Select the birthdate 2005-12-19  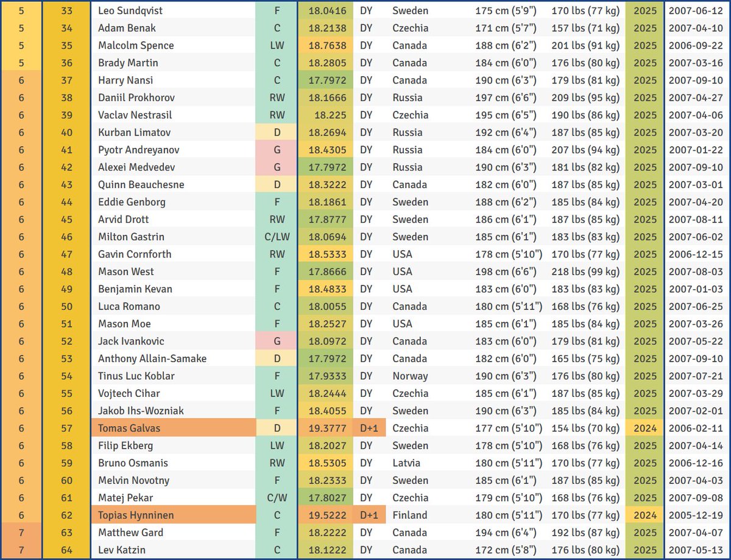[696, 516]
